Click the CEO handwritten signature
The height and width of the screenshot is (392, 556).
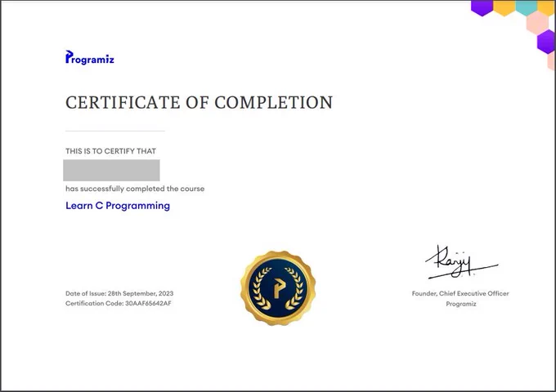point(462,262)
